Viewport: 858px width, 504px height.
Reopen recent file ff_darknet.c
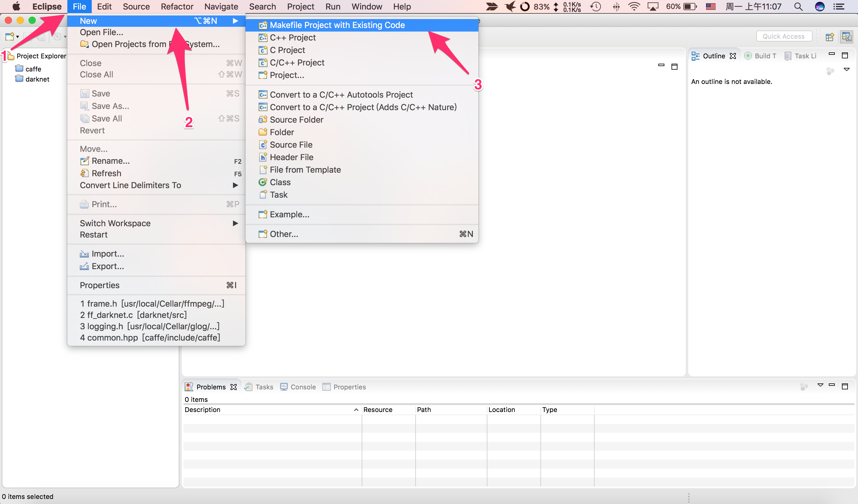tap(156, 315)
